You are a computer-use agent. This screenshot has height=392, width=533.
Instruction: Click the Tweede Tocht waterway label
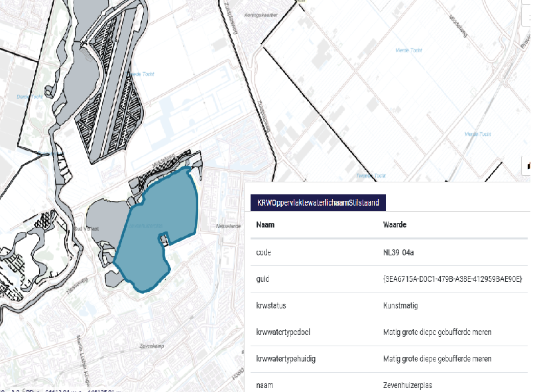click(371, 176)
